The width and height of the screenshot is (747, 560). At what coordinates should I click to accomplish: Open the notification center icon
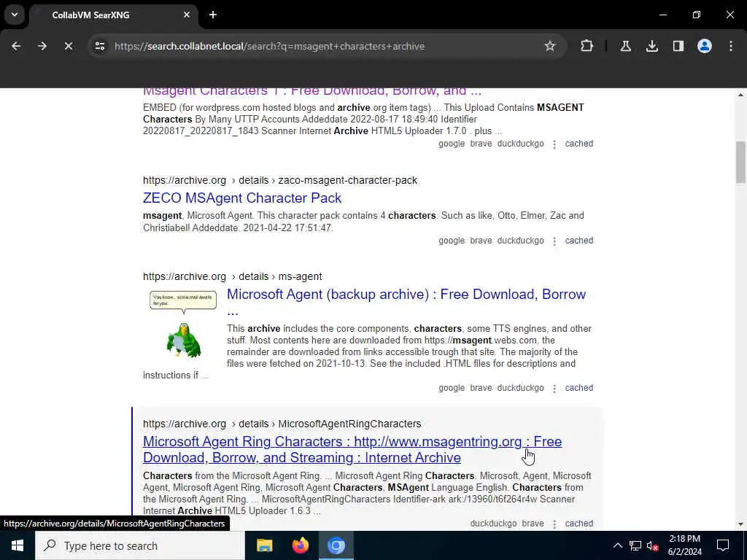(x=723, y=545)
